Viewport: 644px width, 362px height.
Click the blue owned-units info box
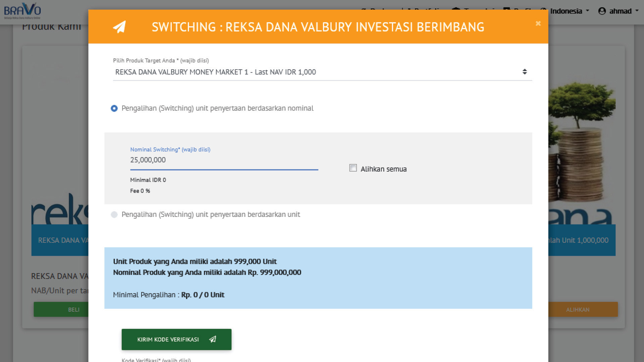click(x=318, y=278)
